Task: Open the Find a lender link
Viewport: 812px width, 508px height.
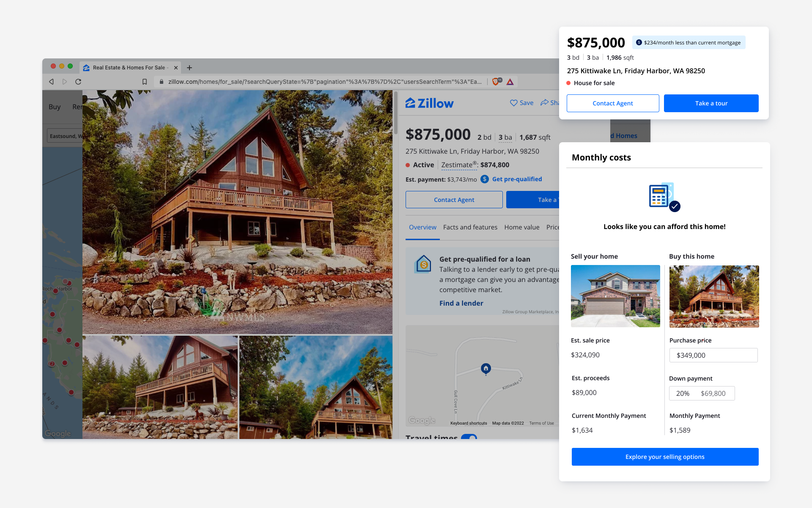Action: (461, 303)
